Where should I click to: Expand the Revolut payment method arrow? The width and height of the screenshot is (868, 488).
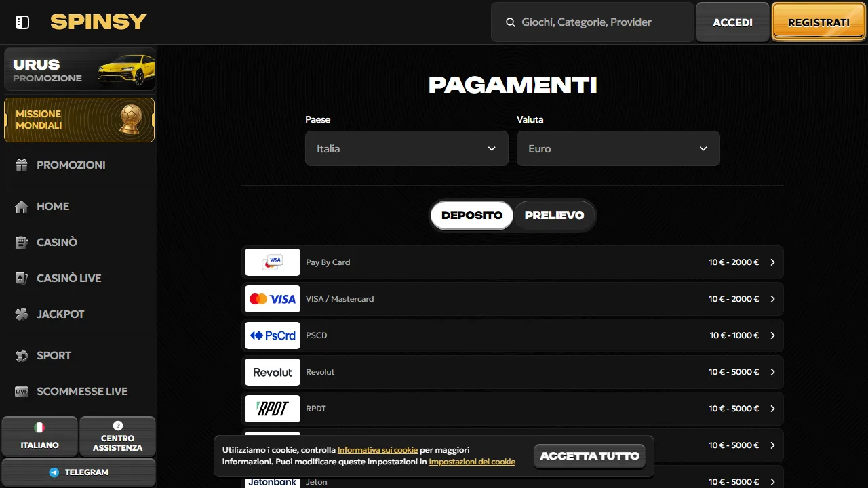point(772,372)
